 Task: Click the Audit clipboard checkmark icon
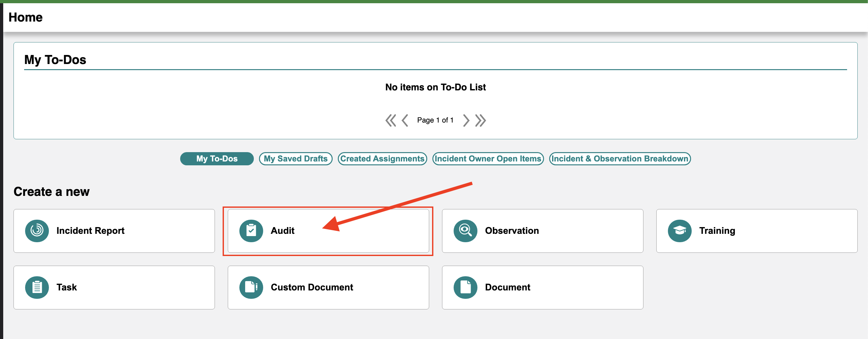251,231
